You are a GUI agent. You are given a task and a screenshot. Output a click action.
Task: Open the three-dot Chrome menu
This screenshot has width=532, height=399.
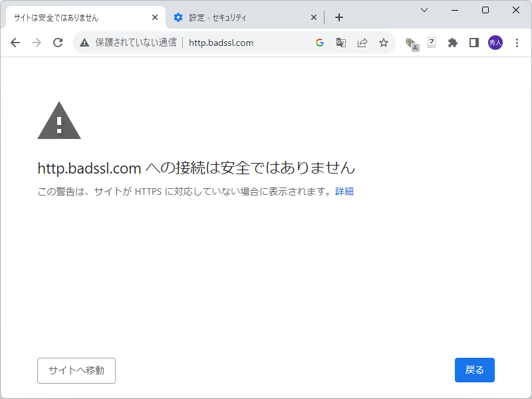click(x=517, y=43)
